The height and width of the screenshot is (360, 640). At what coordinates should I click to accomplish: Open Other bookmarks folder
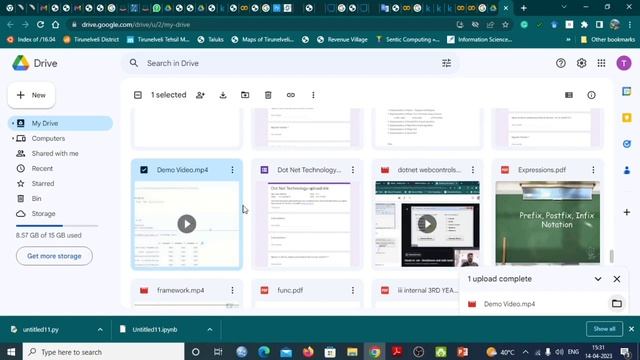click(x=607, y=40)
